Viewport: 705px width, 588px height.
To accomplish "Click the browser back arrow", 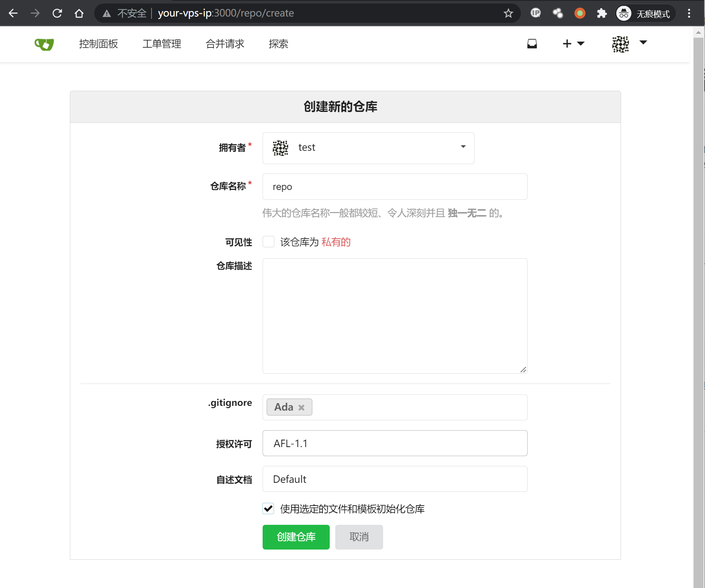I will 13,13.
